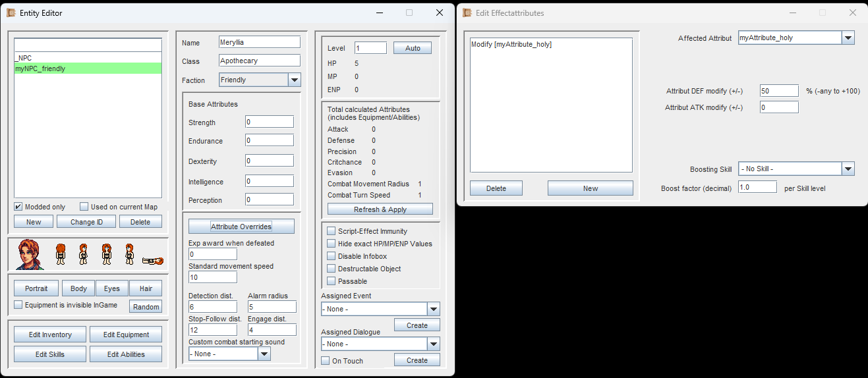The image size is (868, 378).
Task: Click the red-haired character portrait image
Action: [x=30, y=254]
